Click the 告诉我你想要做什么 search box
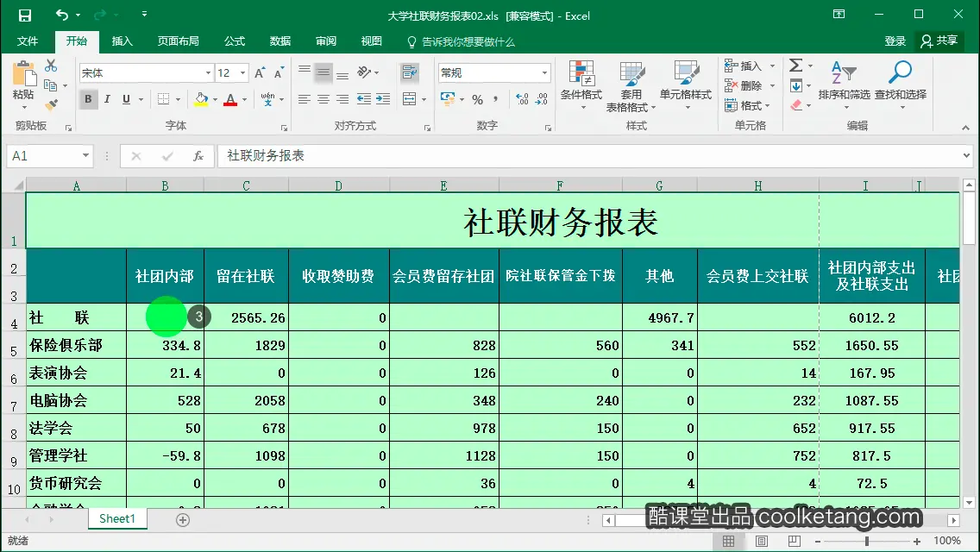Screen dimensions: 980x552 tap(462, 42)
